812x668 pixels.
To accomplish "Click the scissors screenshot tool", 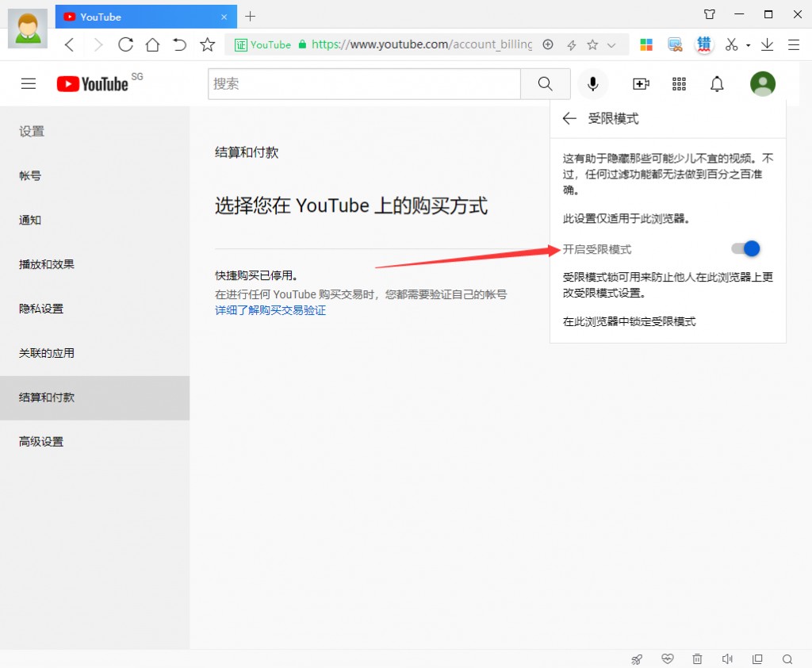I will [731, 45].
